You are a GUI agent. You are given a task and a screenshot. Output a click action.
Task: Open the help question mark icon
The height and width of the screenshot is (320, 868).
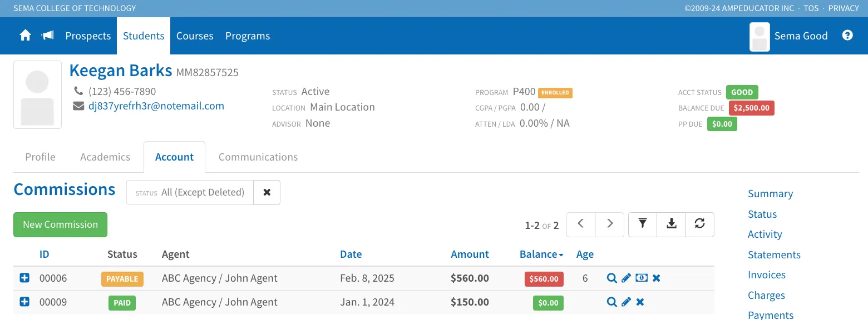tap(847, 36)
